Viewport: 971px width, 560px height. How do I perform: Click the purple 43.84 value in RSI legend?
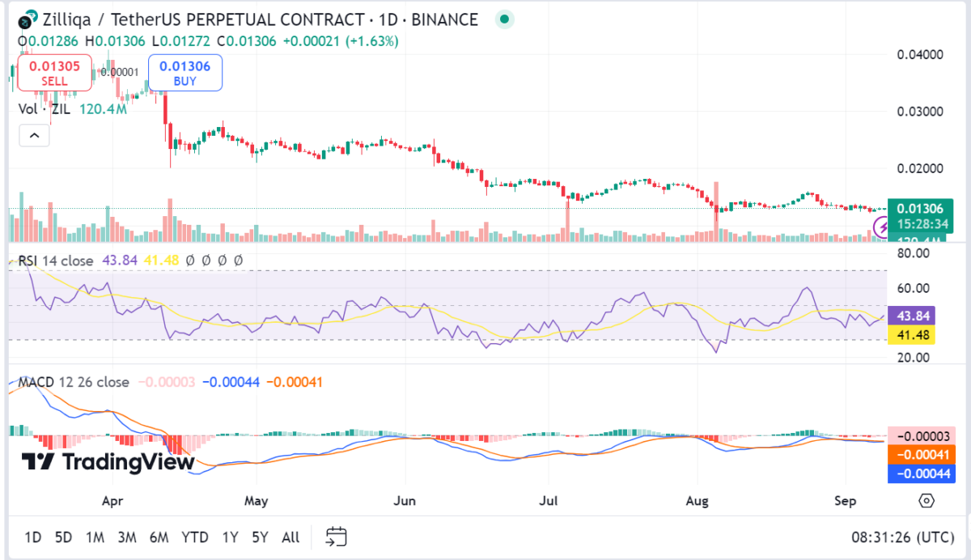point(119,261)
